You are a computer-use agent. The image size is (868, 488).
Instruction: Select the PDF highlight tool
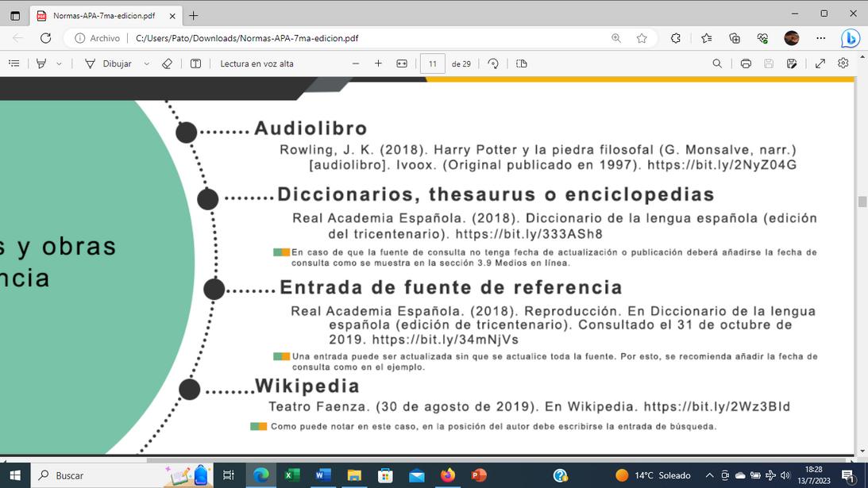41,63
